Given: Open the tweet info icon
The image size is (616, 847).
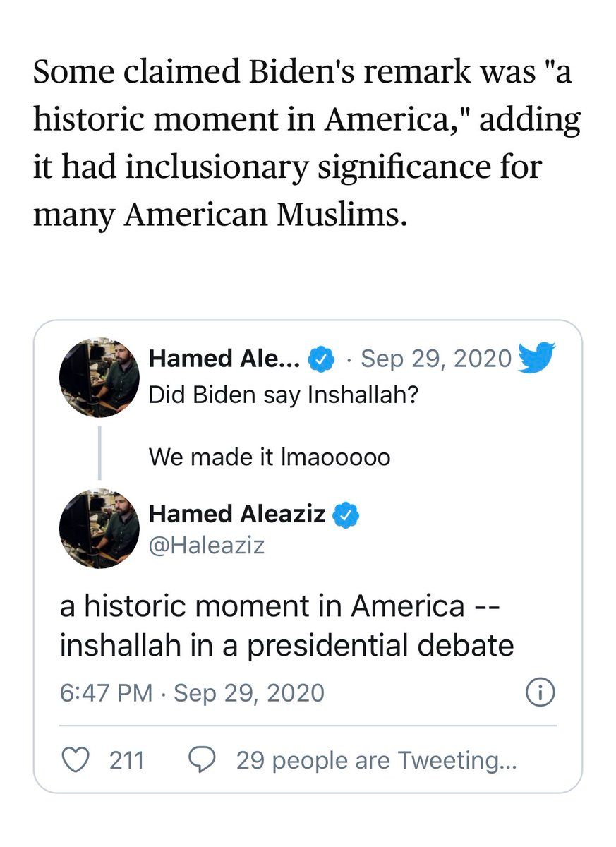Looking at the screenshot, I should click(541, 692).
